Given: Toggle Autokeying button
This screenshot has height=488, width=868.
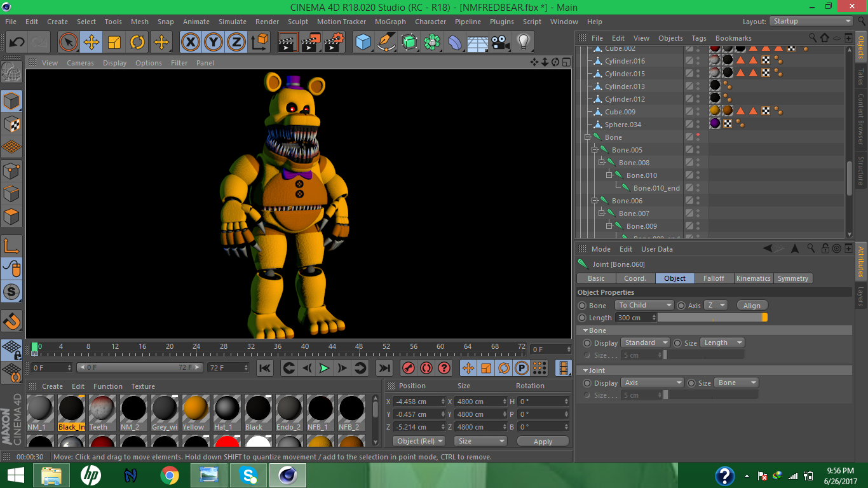Looking at the screenshot, I should (426, 368).
